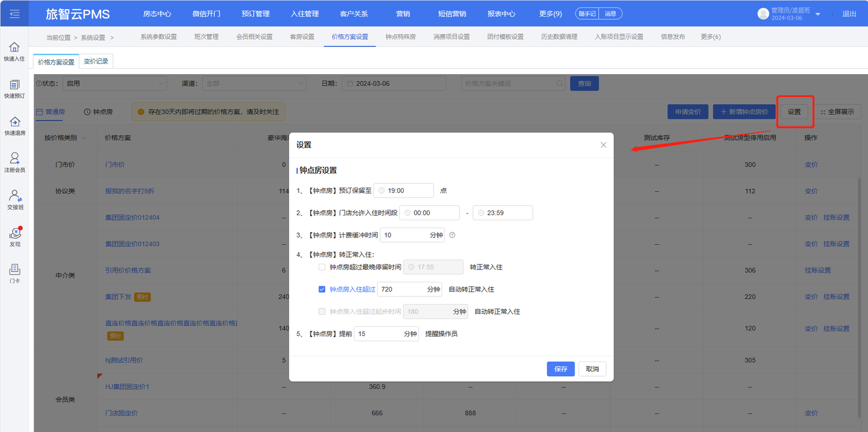
Task: Open the start time picker 00:00
Action: click(430, 213)
